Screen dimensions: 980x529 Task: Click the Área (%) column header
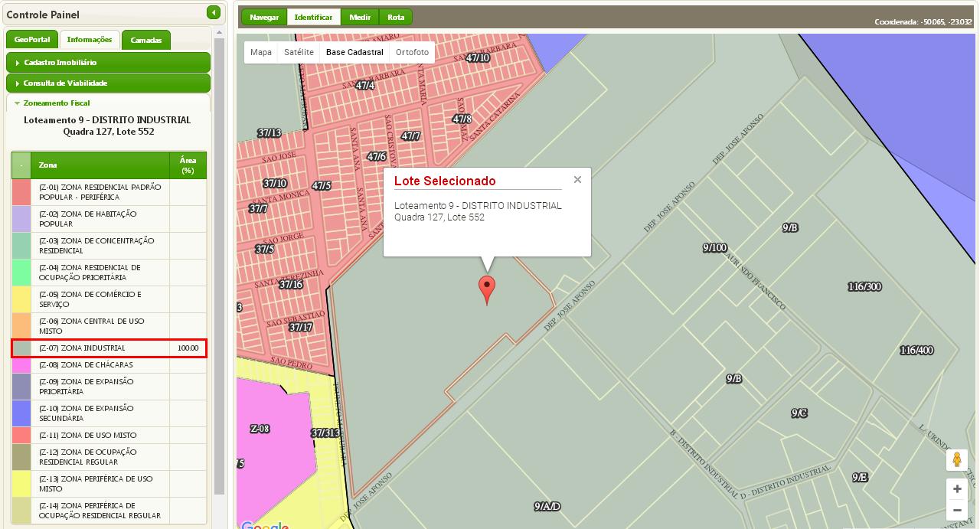[188, 165]
